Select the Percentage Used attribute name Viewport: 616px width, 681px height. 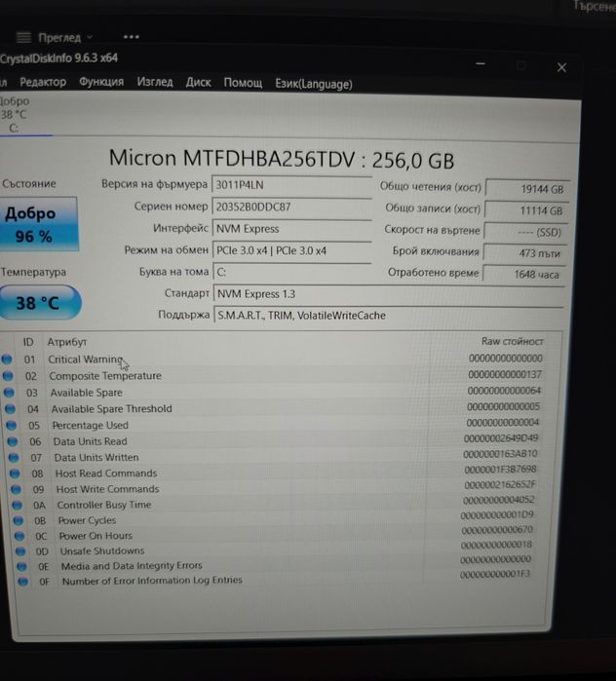point(91,425)
